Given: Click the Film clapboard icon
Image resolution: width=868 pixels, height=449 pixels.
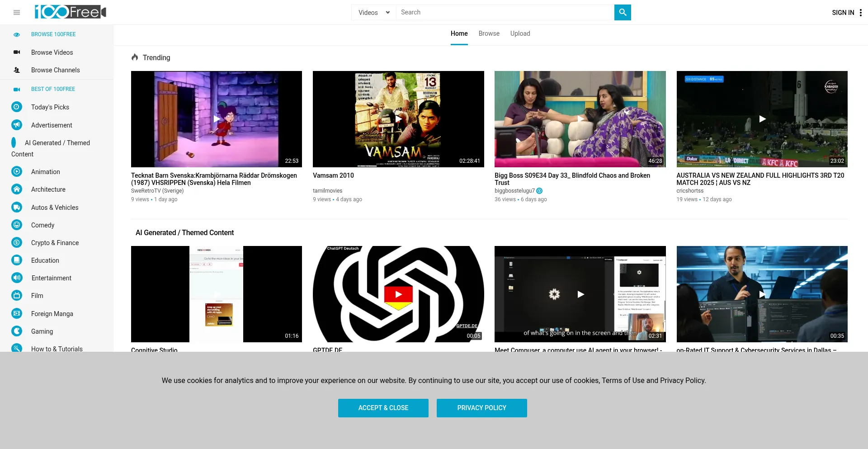Looking at the screenshot, I should pos(17,296).
